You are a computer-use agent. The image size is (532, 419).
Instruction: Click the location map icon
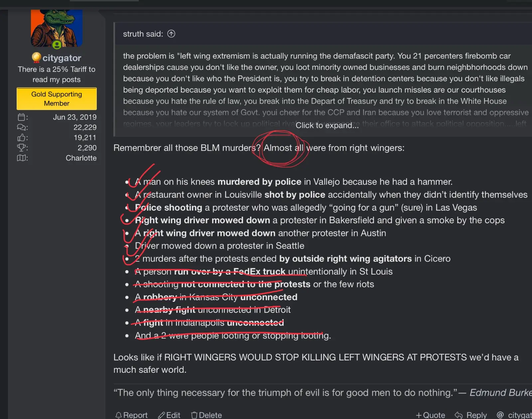(x=22, y=158)
